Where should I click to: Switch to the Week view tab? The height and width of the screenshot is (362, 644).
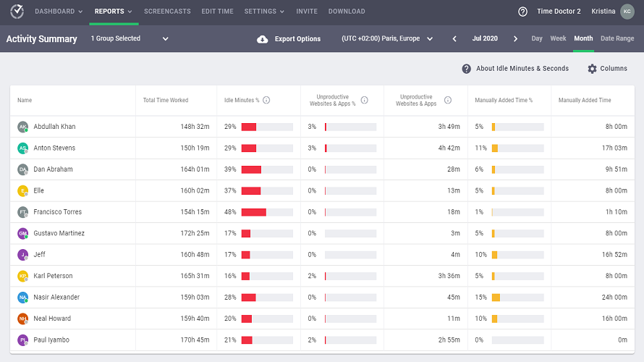click(x=558, y=38)
